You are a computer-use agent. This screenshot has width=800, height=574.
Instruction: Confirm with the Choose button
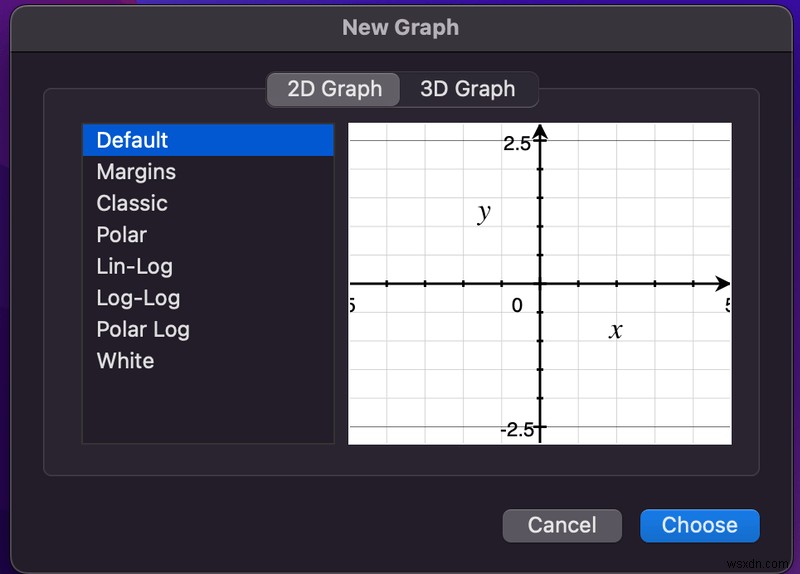699,526
